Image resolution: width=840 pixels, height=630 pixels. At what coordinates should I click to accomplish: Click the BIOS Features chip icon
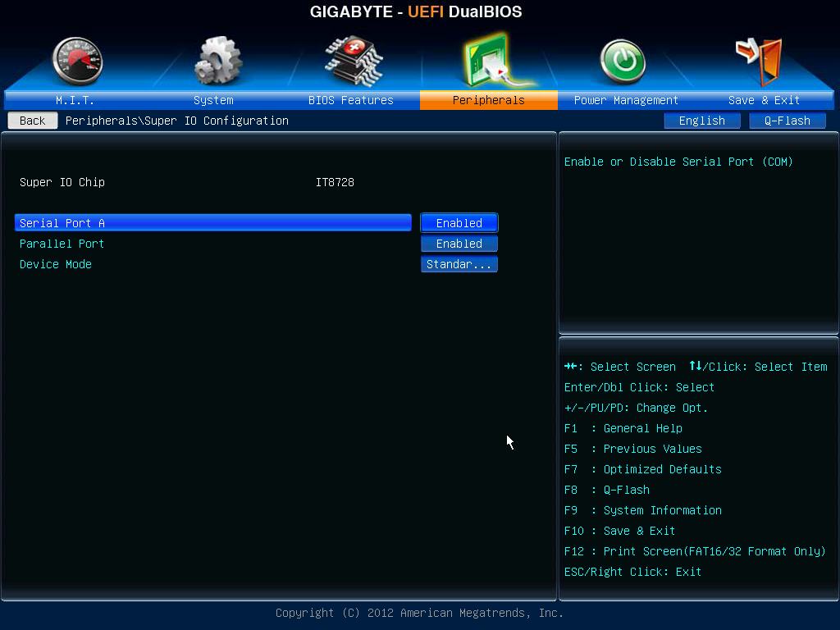point(354,61)
